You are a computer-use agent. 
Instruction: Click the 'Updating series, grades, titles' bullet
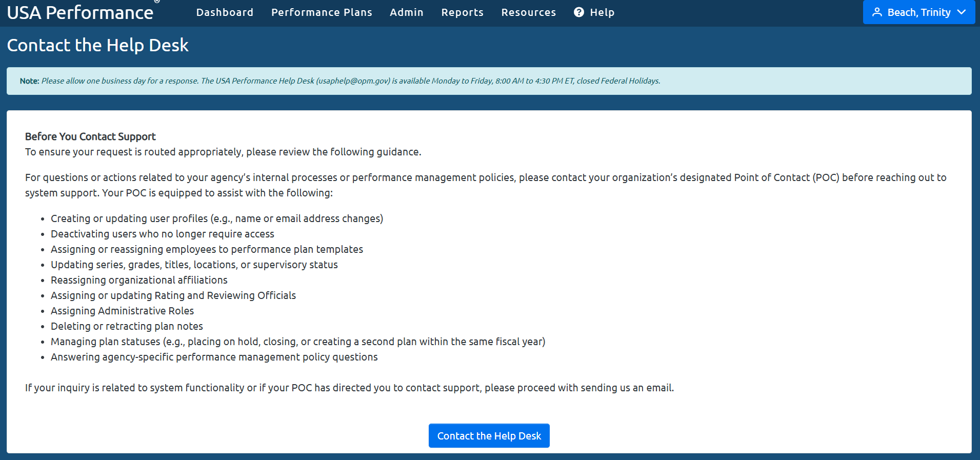point(194,265)
